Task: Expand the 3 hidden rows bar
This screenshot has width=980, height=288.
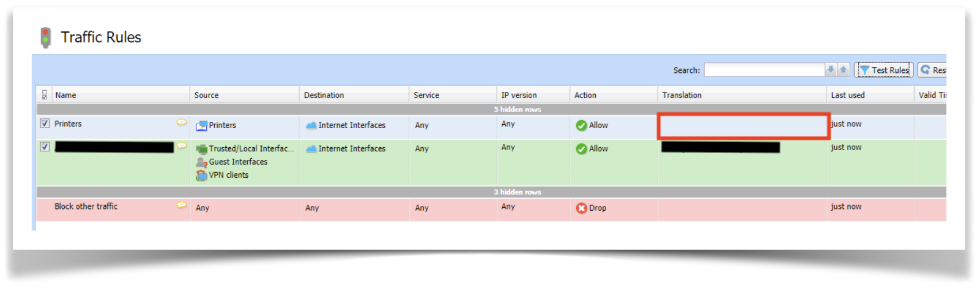Action: point(517,192)
